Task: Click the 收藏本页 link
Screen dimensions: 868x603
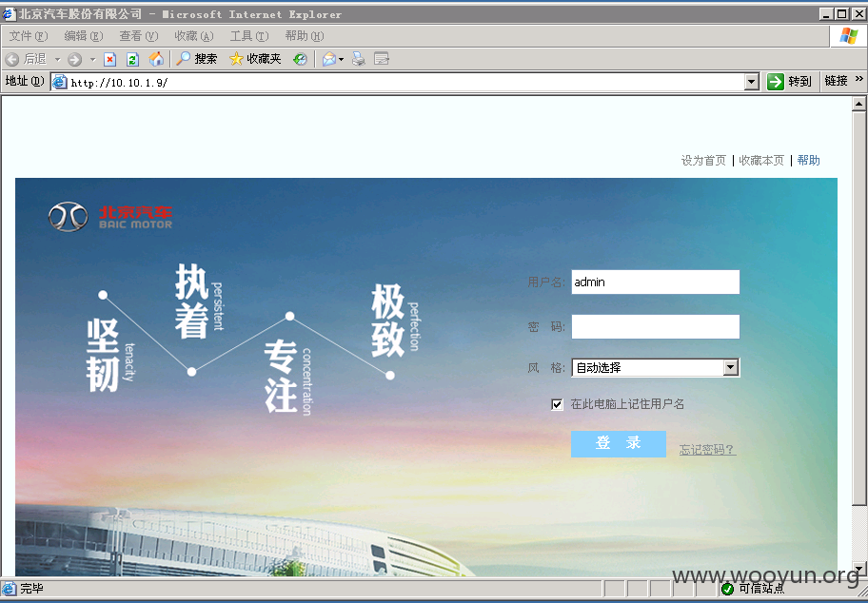Action: 761,161
